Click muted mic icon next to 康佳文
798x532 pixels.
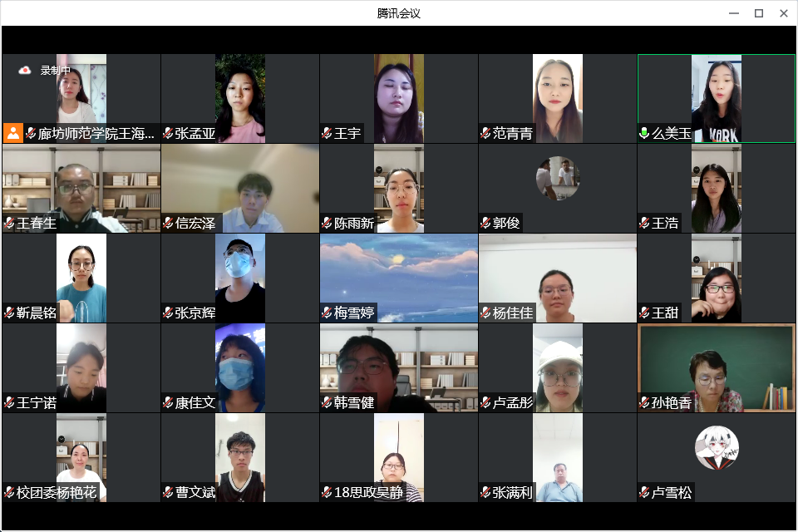point(168,402)
